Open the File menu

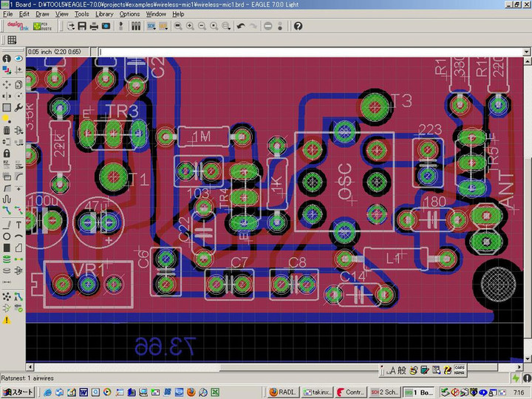pyautogui.click(x=7, y=14)
